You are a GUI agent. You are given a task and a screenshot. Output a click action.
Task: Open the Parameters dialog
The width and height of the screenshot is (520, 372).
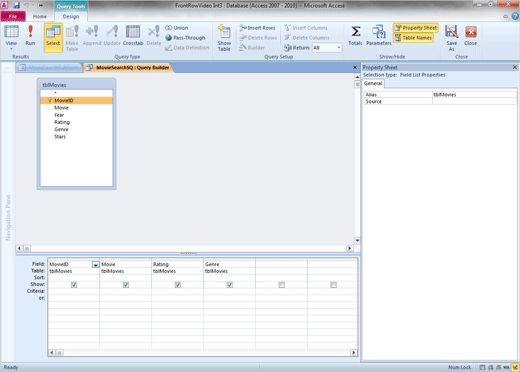tap(379, 35)
